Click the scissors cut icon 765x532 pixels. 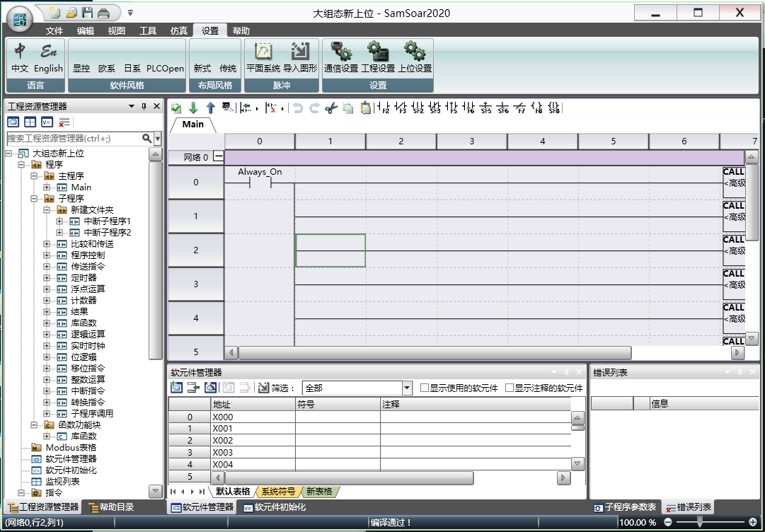[331, 108]
